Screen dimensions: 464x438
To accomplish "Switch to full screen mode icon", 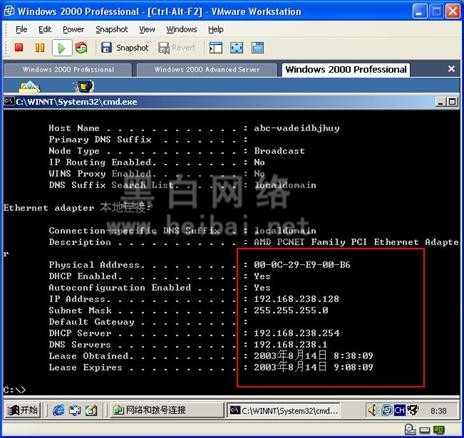I will pyautogui.click(x=237, y=48).
